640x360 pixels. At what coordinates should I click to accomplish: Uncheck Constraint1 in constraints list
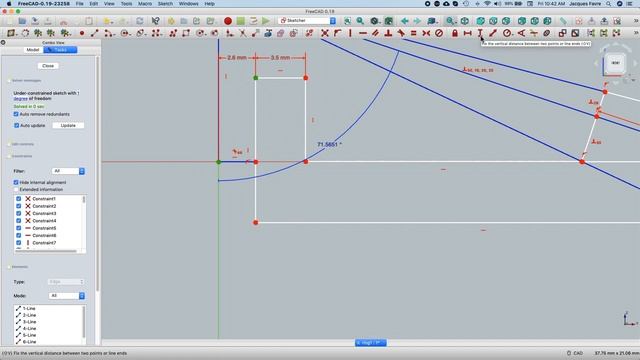click(18, 199)
